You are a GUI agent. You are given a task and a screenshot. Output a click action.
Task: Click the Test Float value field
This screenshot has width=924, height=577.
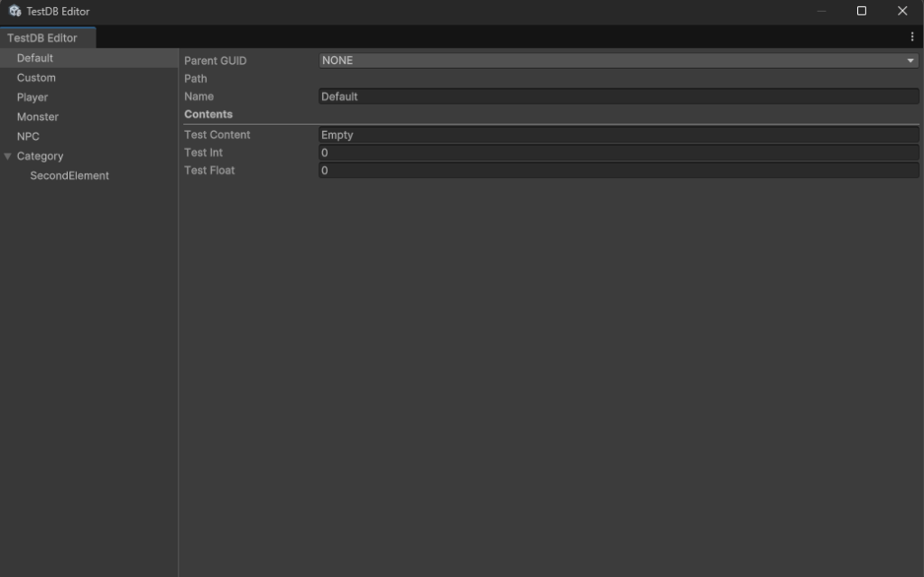point(618,171)
